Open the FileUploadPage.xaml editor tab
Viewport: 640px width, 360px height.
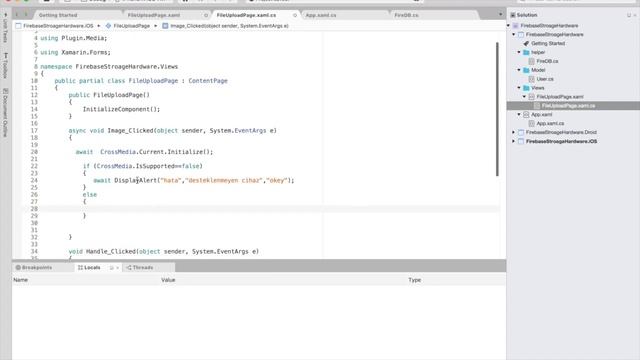click(x=154, y=15)
